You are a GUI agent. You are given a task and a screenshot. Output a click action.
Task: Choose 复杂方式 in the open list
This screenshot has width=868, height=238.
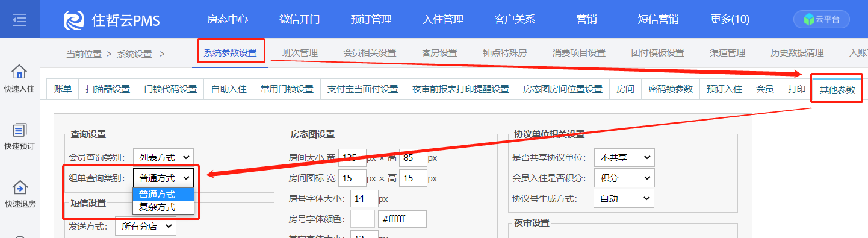coord(164,207)
